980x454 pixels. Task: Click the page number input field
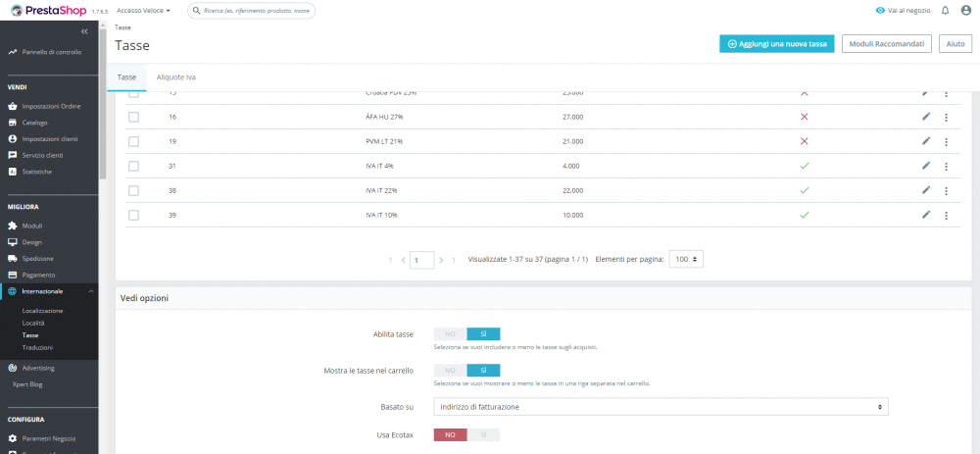421,260
